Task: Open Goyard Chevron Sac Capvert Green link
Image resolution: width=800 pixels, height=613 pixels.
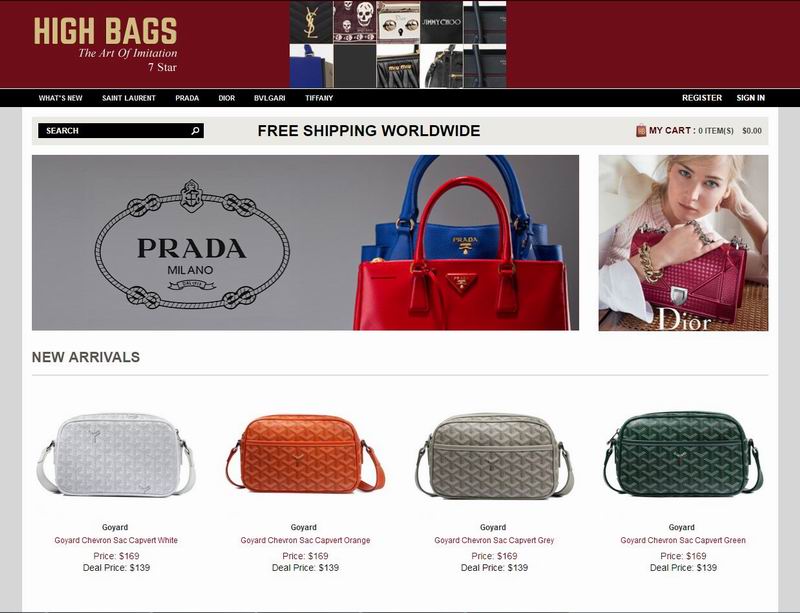Action: click(x=683, y=540)
